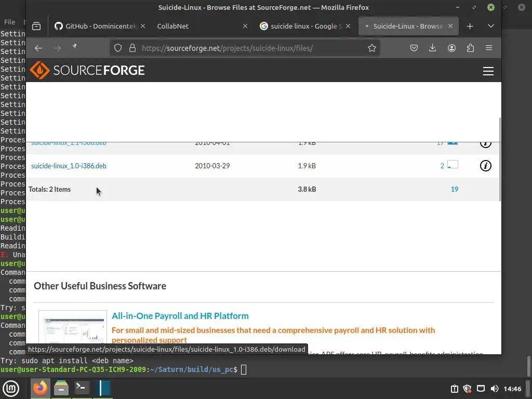Click the Firefox taskbar icon
Image resolution: width=532 pixels, height=399 pixels.
click(x=40, y=388)
